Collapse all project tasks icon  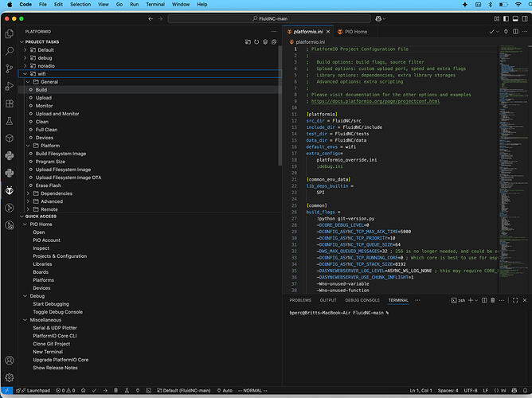coord(274,42)
